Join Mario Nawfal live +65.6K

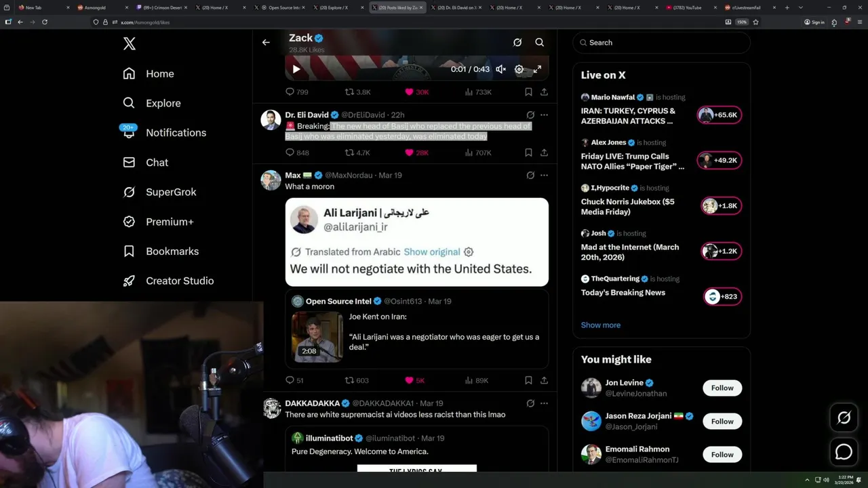pos(719,115)
